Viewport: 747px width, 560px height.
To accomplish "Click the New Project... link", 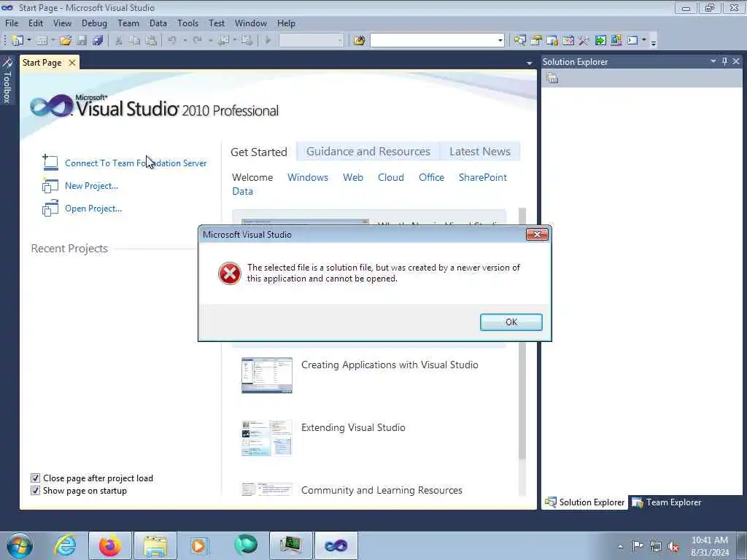I will (91, 186).
